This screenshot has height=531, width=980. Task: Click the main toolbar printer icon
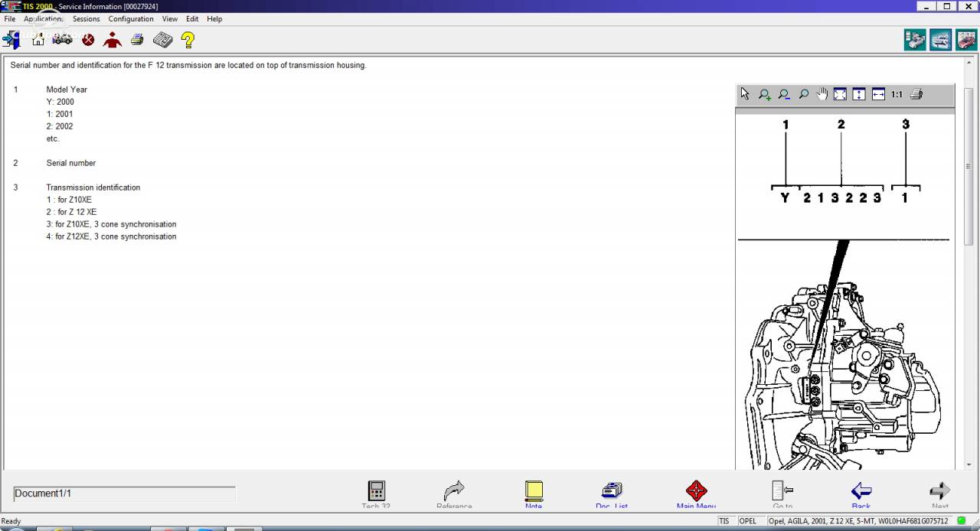click(x=137, y=40)
